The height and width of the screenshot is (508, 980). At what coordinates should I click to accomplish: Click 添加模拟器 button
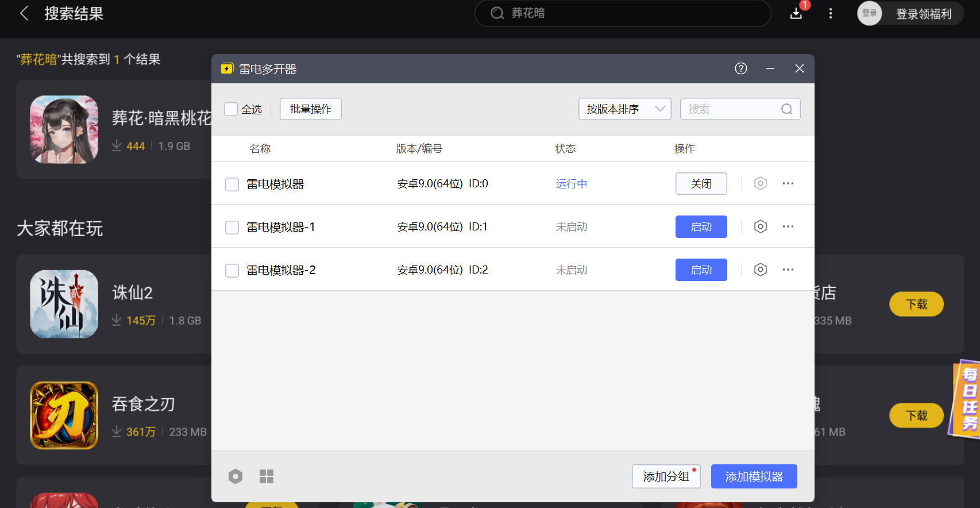pos(754,476)
